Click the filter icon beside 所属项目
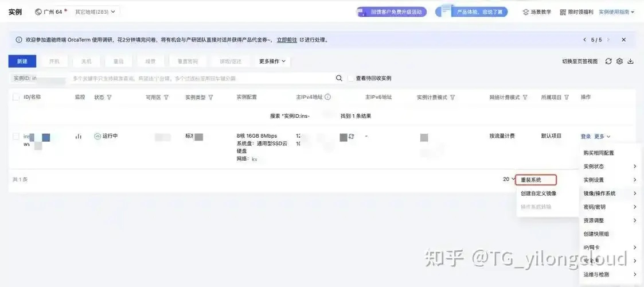The image size is (644, 287). click(567, 98)
